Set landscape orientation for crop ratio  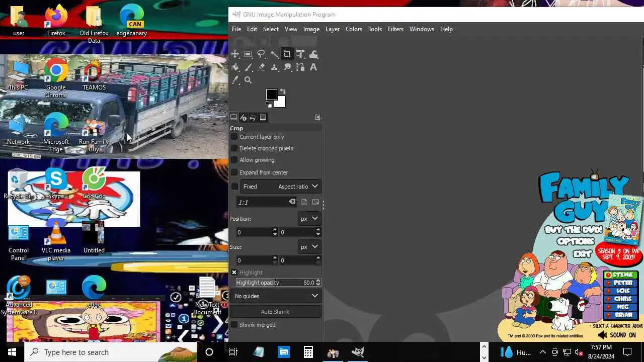(315, 202)
